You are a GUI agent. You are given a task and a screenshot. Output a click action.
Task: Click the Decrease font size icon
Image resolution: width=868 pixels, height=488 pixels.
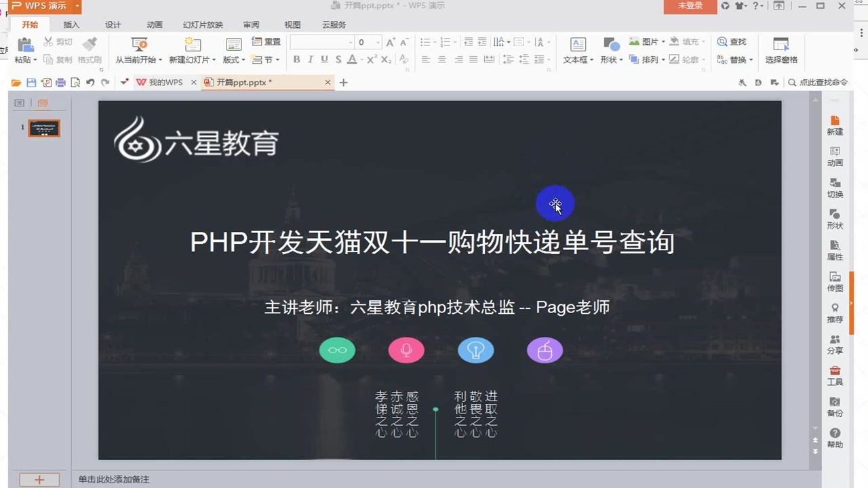pos(404,42)
